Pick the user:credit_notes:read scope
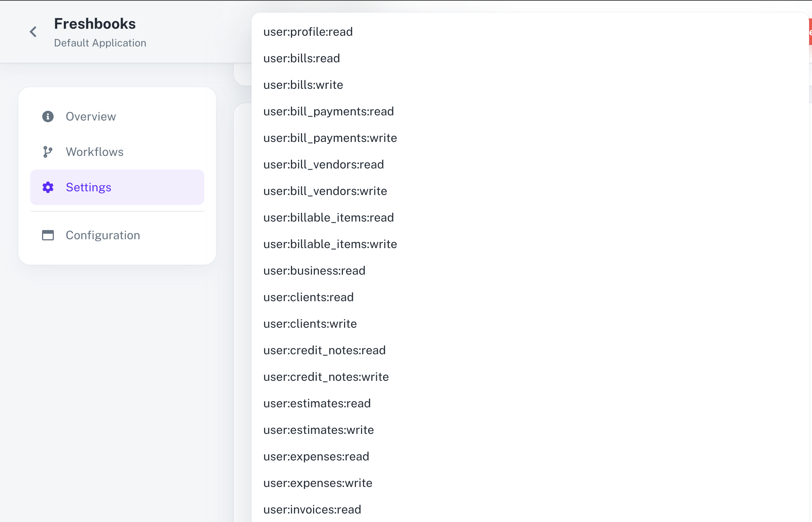Image resolution: width=812 pixels, height=522 pixels. [x=324, y=350]
